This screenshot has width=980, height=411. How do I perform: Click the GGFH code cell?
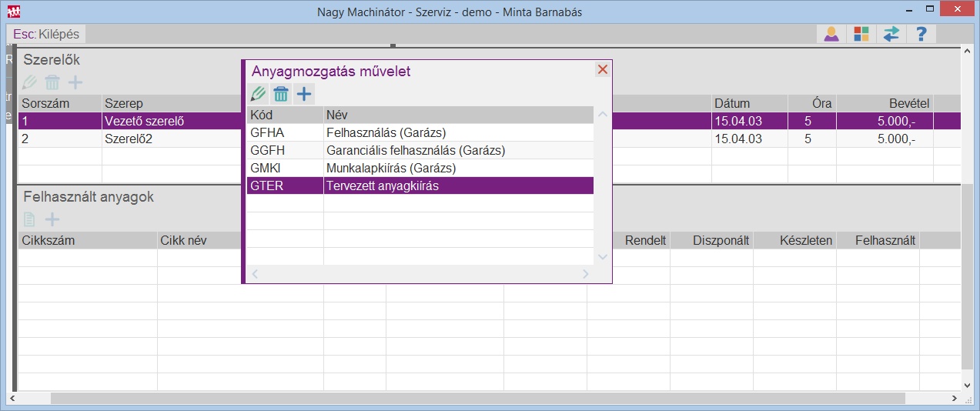coord(285,150)
